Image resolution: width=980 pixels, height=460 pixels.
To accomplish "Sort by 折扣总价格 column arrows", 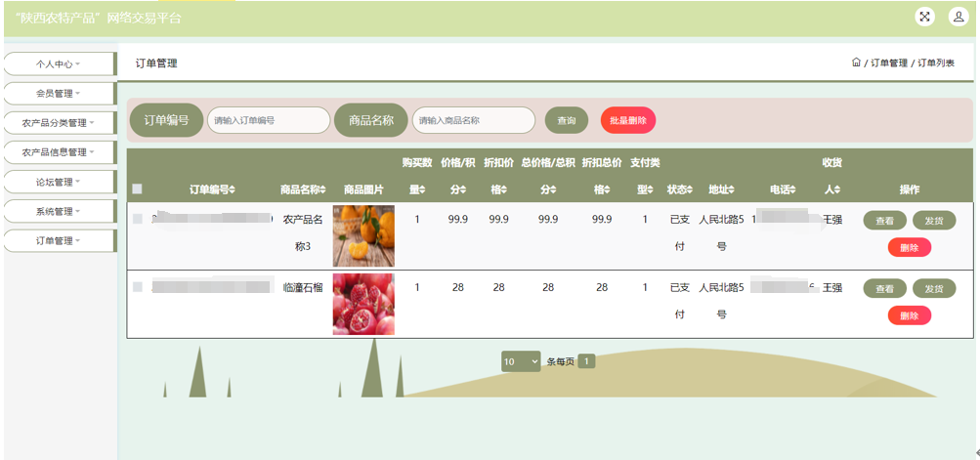I will point(607,190).
